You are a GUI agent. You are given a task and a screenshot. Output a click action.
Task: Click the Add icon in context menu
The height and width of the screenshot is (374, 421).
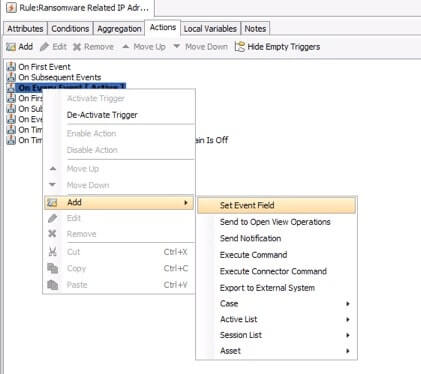tap(52, 202)
